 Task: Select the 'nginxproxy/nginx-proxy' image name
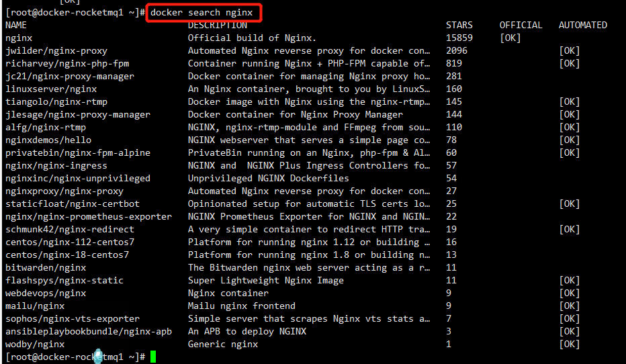[x=64, y=191]
